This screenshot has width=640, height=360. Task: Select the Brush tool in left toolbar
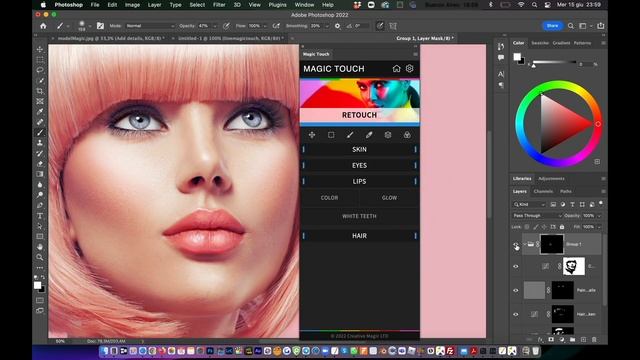40,132
